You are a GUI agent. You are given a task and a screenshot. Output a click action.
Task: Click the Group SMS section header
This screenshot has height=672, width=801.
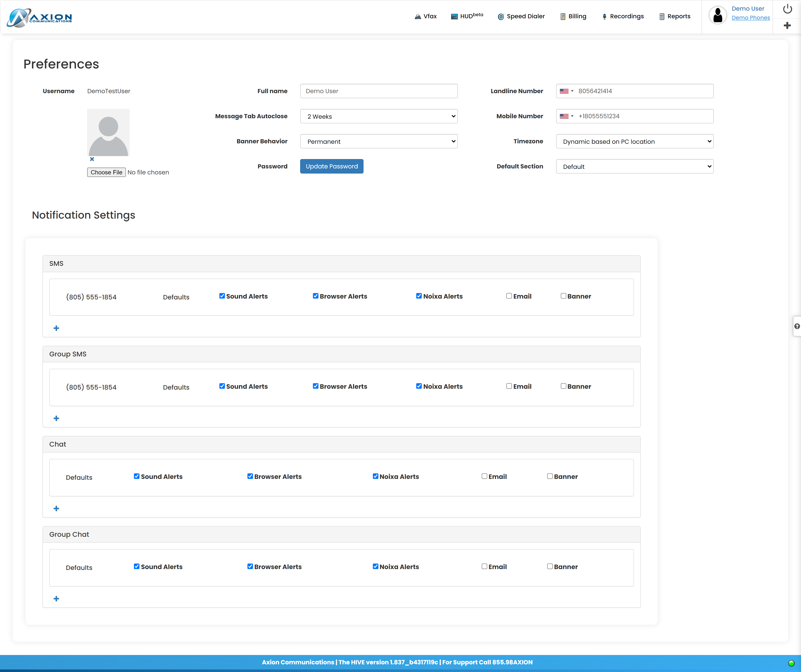pos(341,354)
